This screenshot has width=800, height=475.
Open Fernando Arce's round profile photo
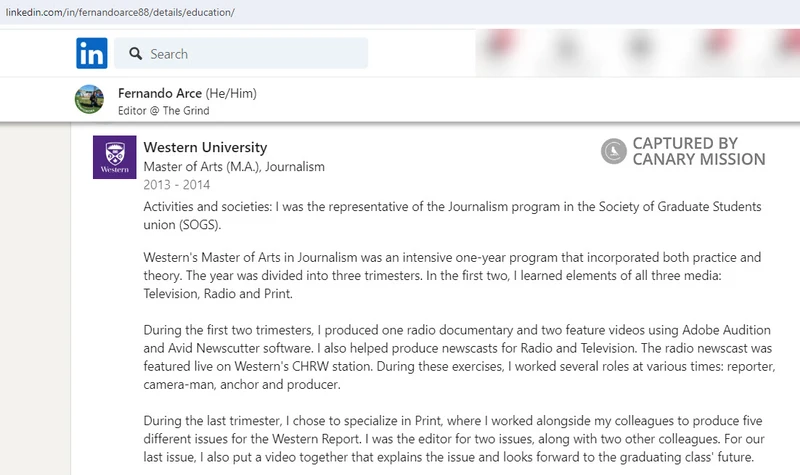[89, 99]
